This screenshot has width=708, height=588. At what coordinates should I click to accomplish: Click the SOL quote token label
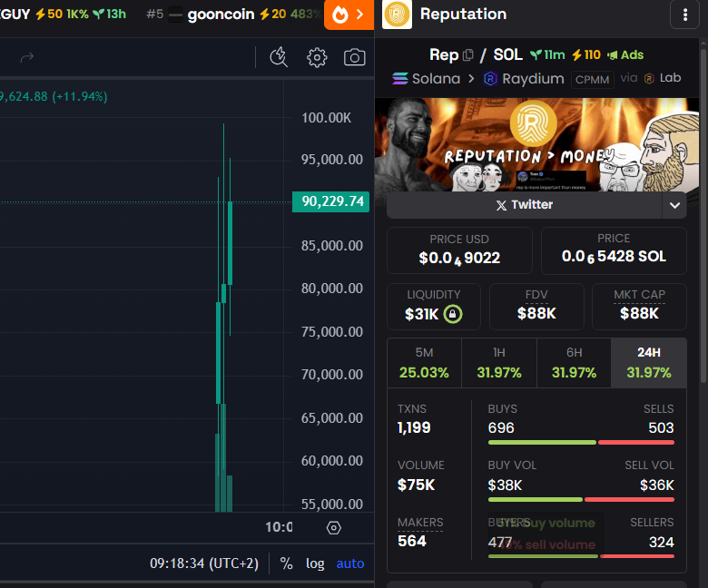click(507, 54)
